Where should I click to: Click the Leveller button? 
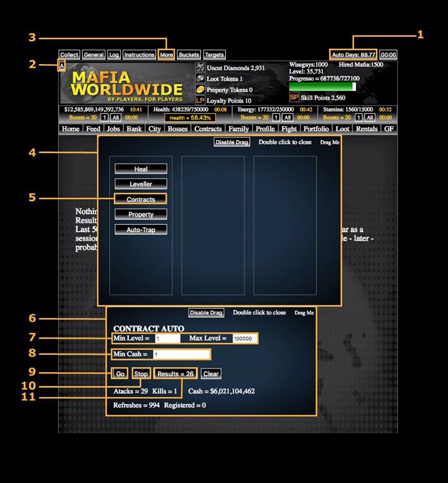(x=141, y=184)
